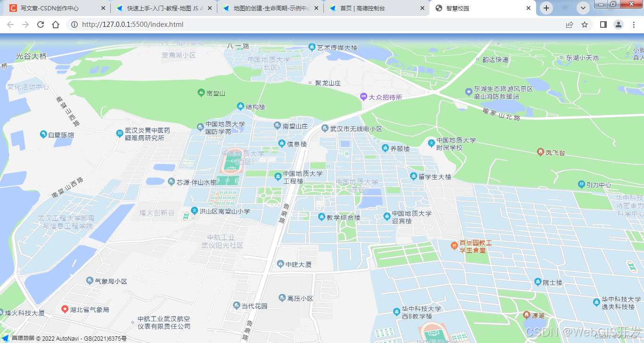Screen dimensions: 644x343
Task: Click the 中国地质大学国防学苑 marker
Action: pyautogui.click(x=200, y=127)
